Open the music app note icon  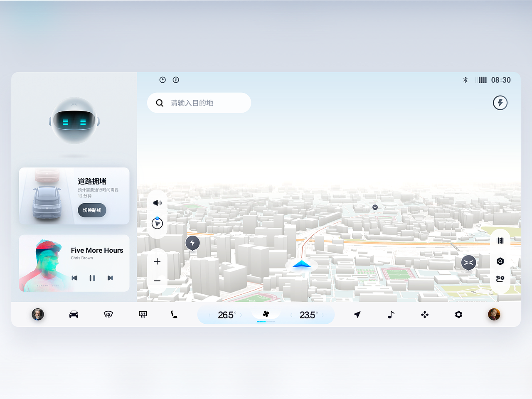pyautogui.click(x=391, y=315)
